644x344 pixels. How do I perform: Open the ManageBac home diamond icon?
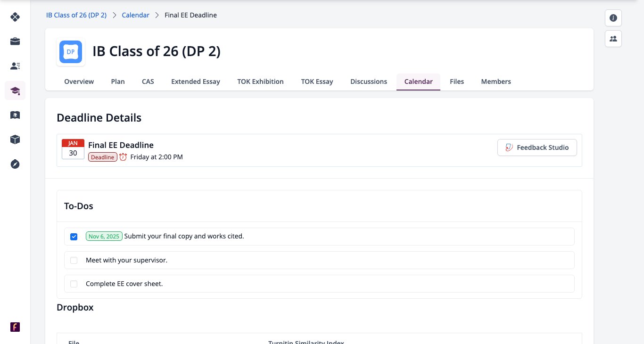pos(15,17)
